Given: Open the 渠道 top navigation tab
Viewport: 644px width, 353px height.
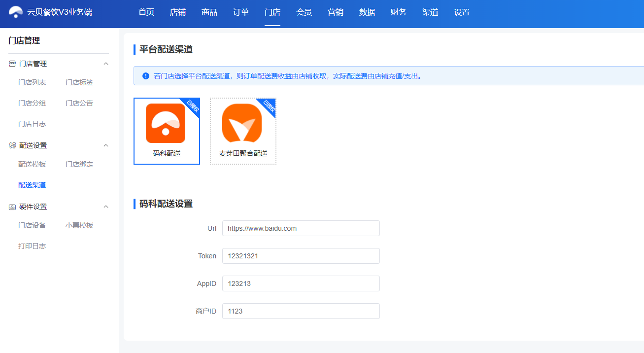Looking at the screenshot, I should (430, 12).
